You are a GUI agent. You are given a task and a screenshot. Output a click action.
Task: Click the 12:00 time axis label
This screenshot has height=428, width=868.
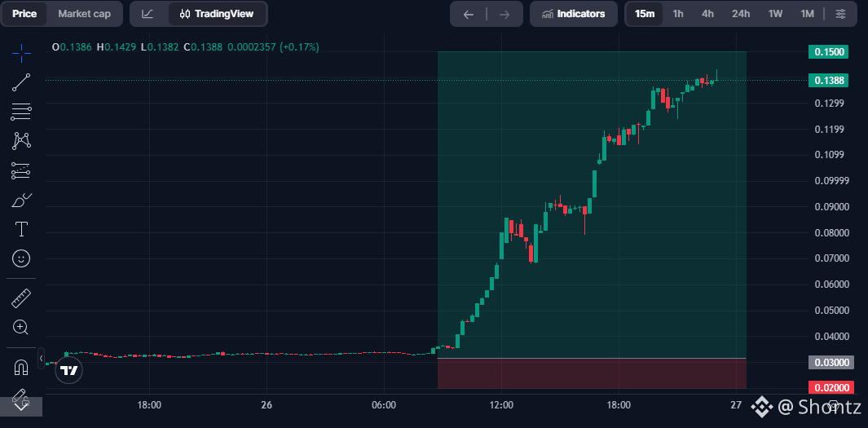click(501, 404)
